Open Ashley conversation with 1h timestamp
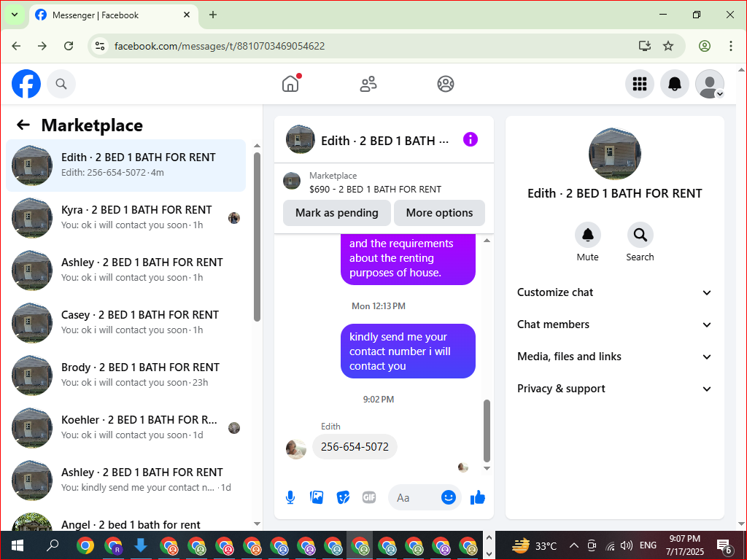747x560 pixels. click(x=125, y=270)
